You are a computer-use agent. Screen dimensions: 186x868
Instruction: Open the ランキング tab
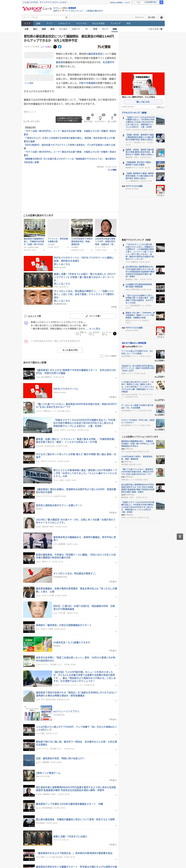[115, 24]
